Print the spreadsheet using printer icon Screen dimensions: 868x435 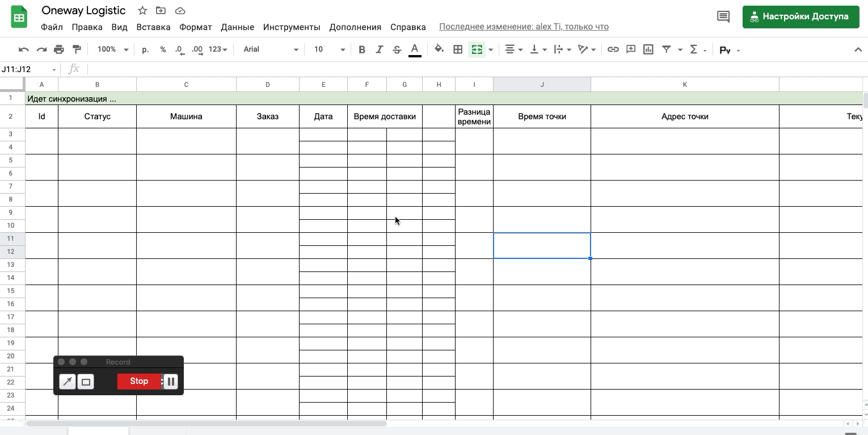[59, 49]
